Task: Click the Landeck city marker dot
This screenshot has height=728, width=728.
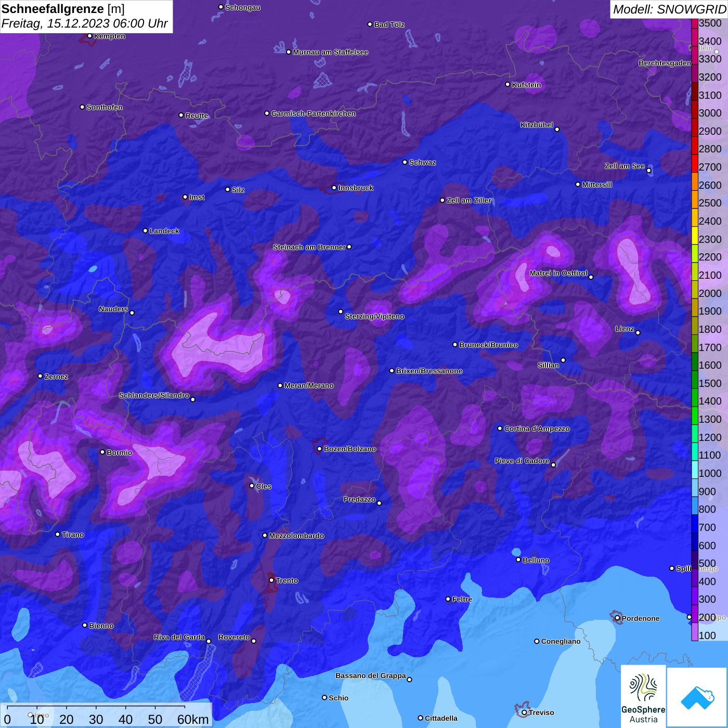Action: point(146,230)
